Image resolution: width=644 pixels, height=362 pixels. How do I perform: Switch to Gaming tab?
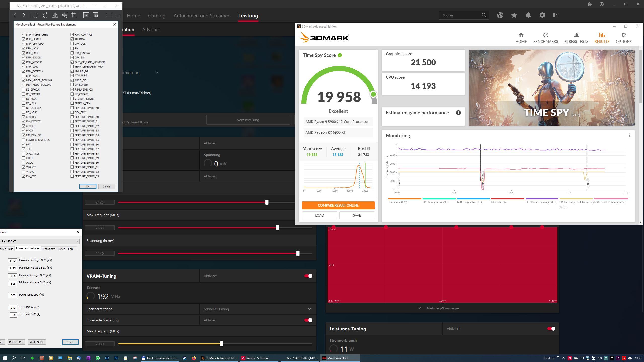click(x=156, y=16)
